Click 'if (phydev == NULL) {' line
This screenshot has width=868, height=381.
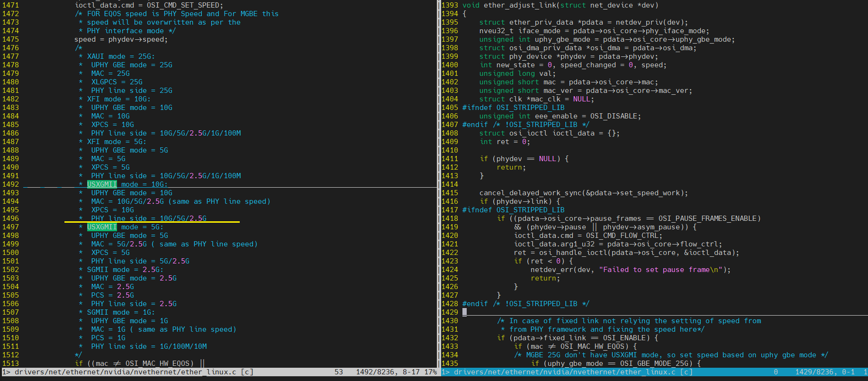(x=524, y=159)
